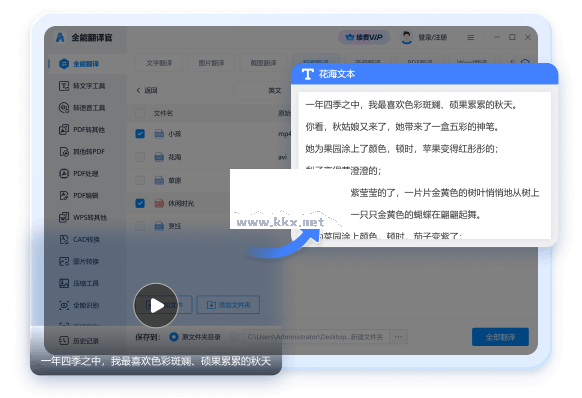This screenshot has width=582, height=398.
Task: Play the video with the round play button
Action: pos(156,306)
